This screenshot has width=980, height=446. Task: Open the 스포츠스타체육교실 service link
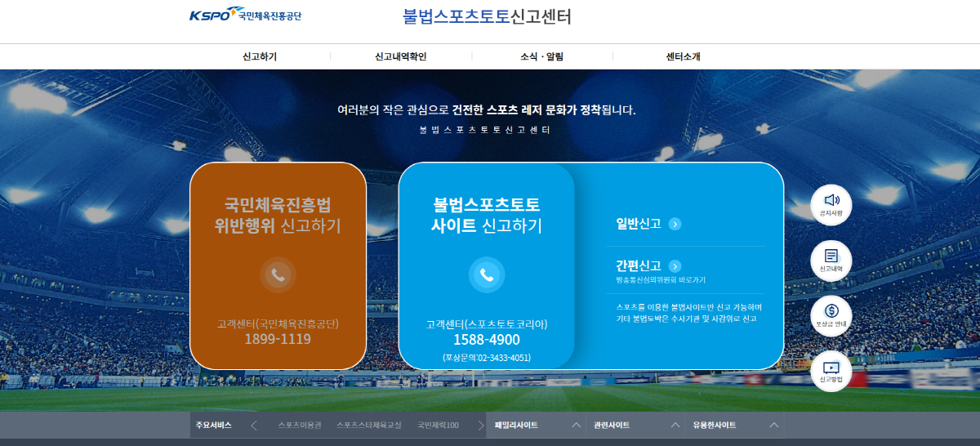369,426
